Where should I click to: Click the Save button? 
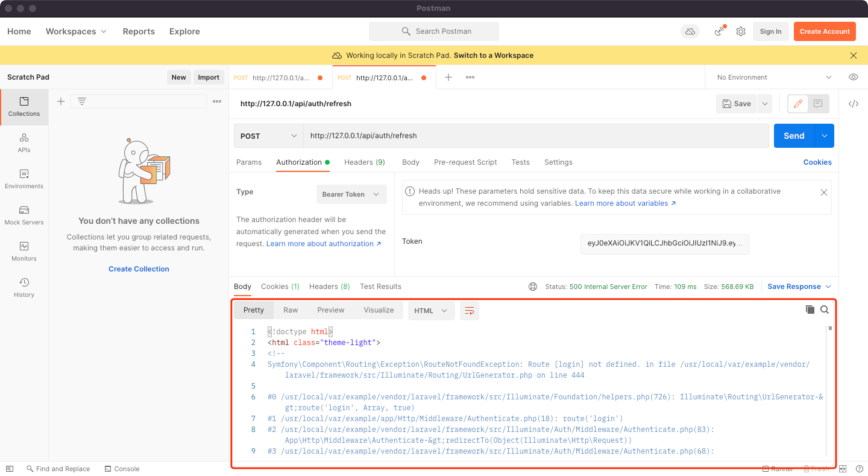(737, 104)
